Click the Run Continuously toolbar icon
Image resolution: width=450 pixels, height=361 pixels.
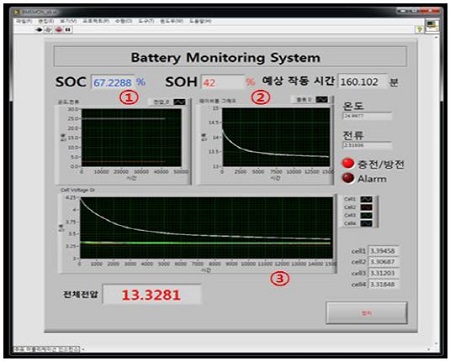click(49, 30)
